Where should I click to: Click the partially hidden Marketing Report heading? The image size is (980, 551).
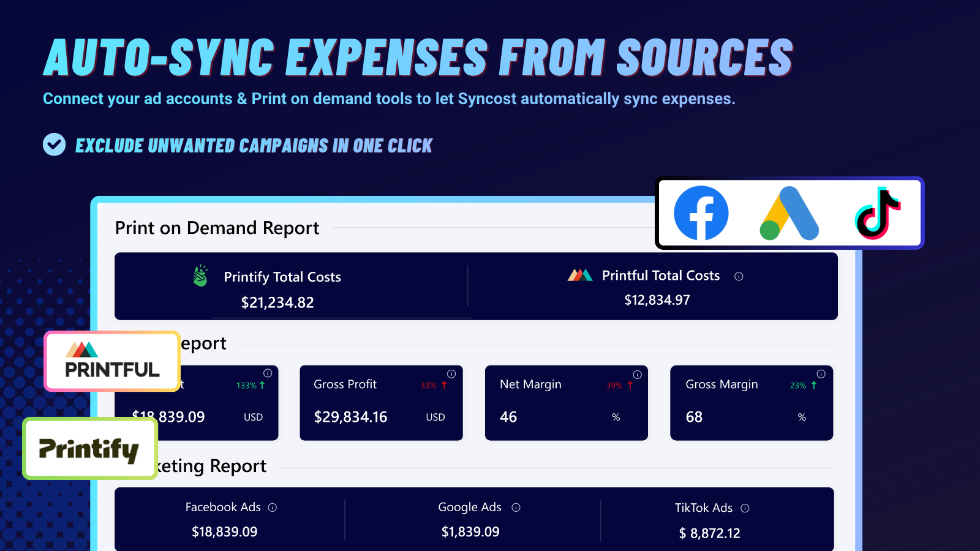coord(212,467)
